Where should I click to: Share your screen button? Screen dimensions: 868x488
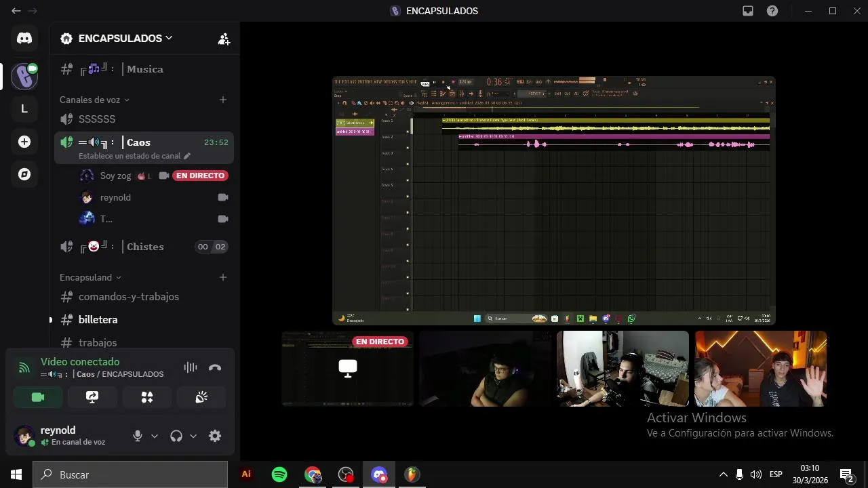point(92,397)
